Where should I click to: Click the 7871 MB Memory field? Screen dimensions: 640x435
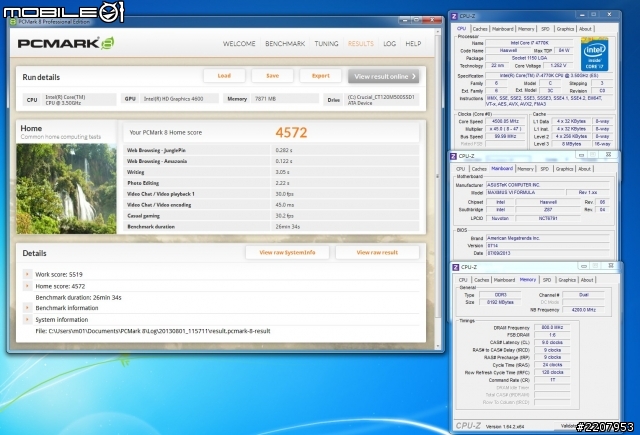284,99
